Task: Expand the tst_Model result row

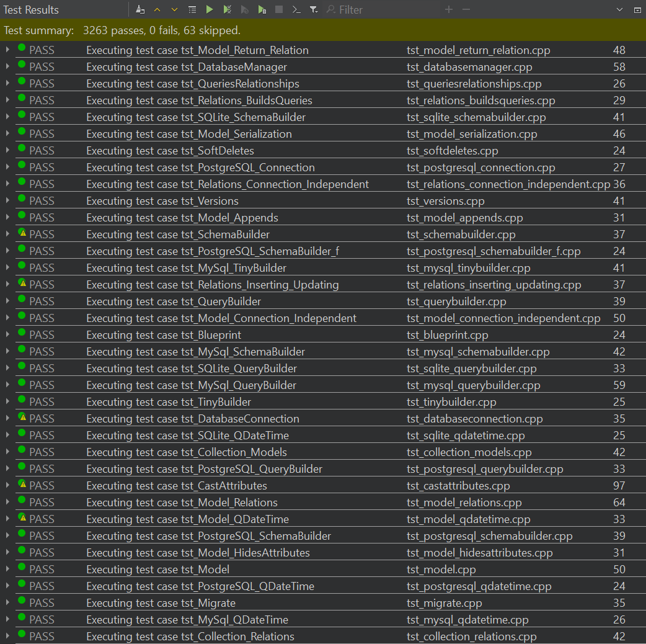Action: coord(7,569)
